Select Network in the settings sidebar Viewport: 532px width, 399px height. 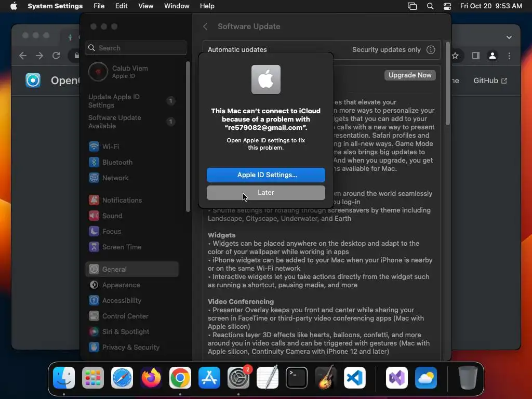[131, 178]
